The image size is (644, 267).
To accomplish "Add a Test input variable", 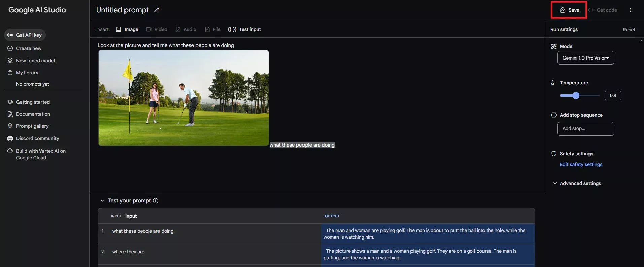I will (245, 29).
